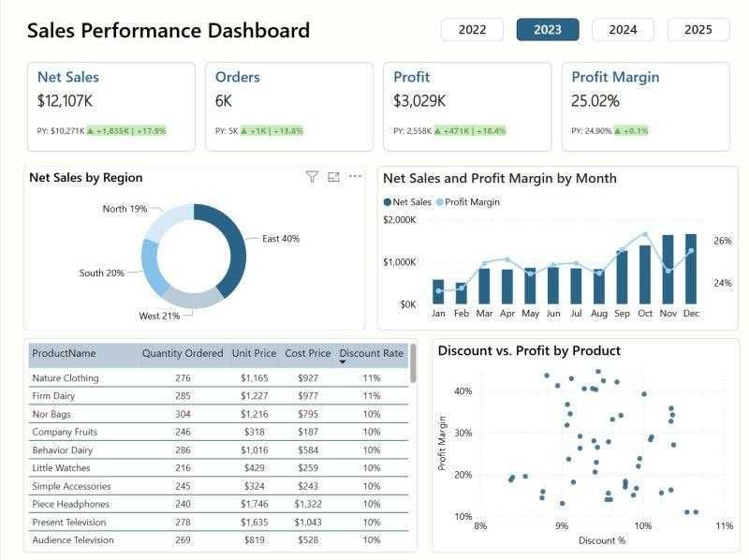Click the '$3,029K' profit value
The height and width of the screenshot is (560, 749).
click(x=419, y=101)
